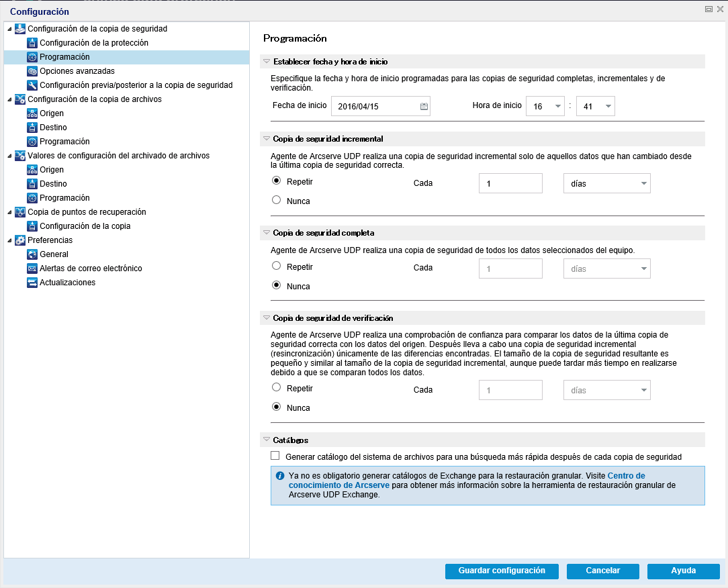The width and height of the screenshot is (728, 588).
Task: Click the full backup Cada interval field
Action: coord(510,268)
